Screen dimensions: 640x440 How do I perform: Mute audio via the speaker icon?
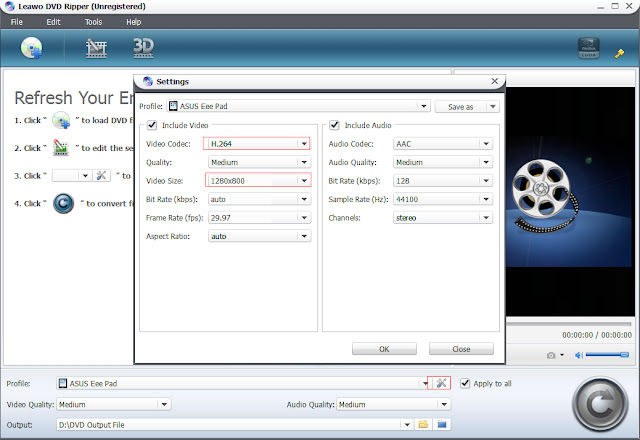pos(578,355)
